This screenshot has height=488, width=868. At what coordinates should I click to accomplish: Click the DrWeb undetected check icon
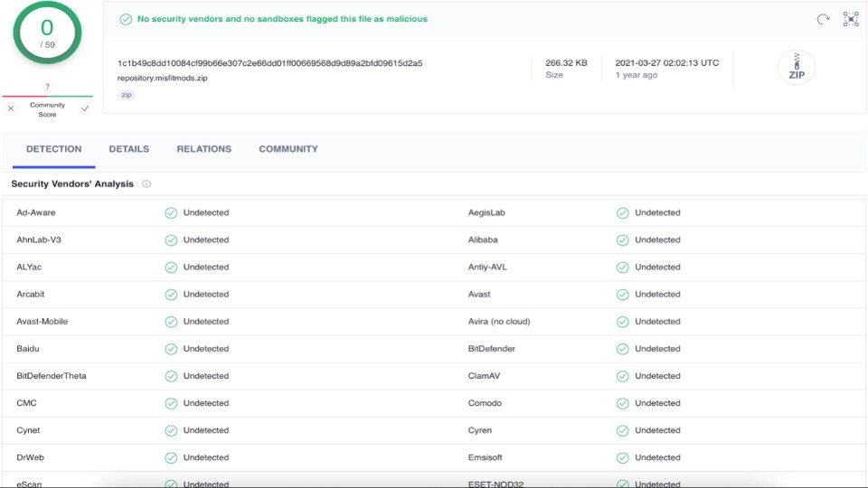pos(171,457)
